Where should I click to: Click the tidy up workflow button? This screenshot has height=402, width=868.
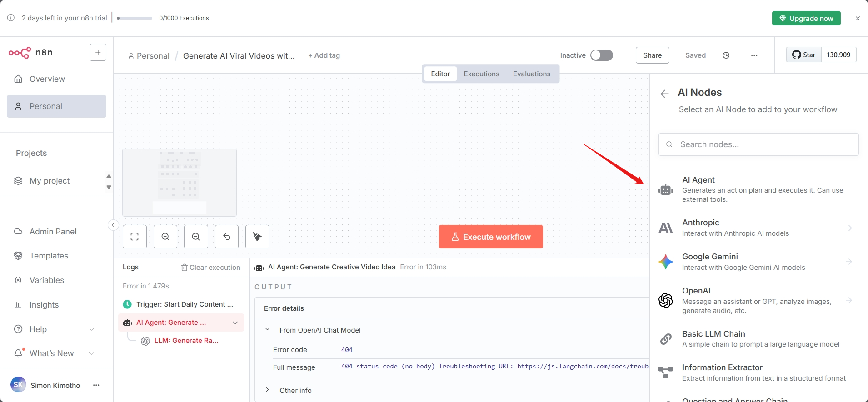point(257,237)
